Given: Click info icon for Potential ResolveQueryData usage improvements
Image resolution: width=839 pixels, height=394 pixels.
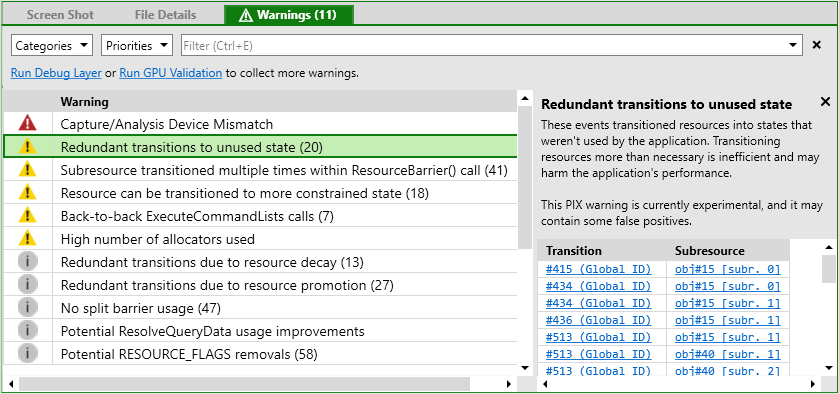Looking at the screenshot, I should (27, 331).
